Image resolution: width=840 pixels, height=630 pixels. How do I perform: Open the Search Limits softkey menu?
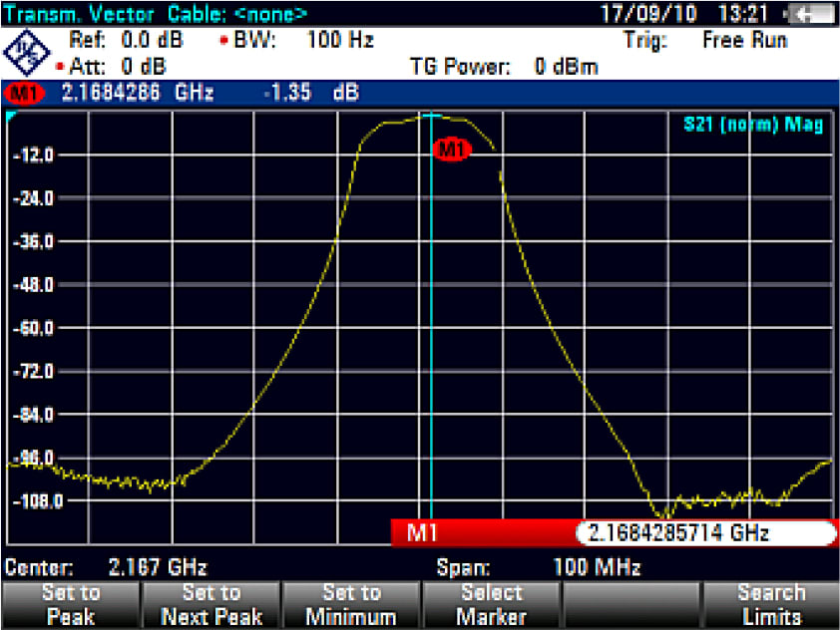click(x=773, y=601)
